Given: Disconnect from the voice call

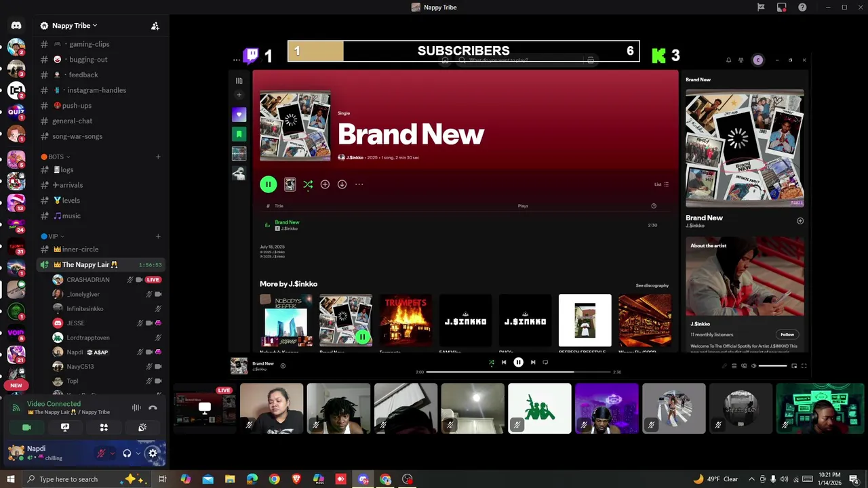Looking at the screenshot, I should tap(153, 407).
